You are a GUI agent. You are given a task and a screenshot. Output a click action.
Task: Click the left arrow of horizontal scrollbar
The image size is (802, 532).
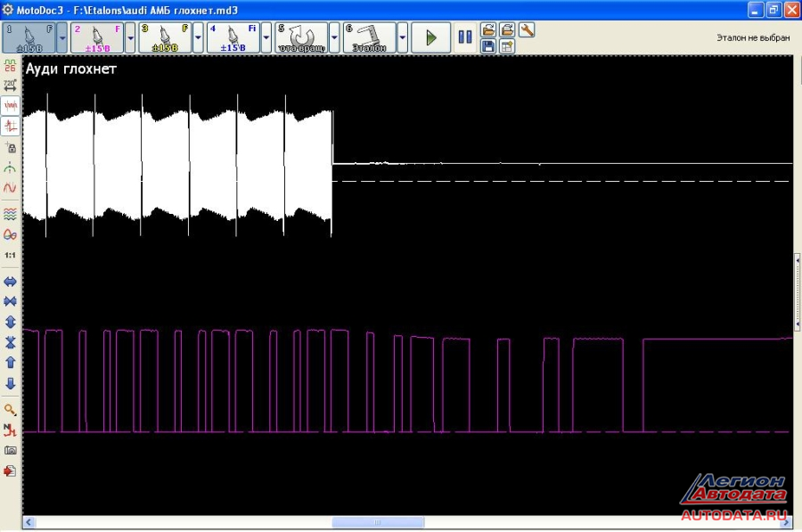[x=29, y=522]
